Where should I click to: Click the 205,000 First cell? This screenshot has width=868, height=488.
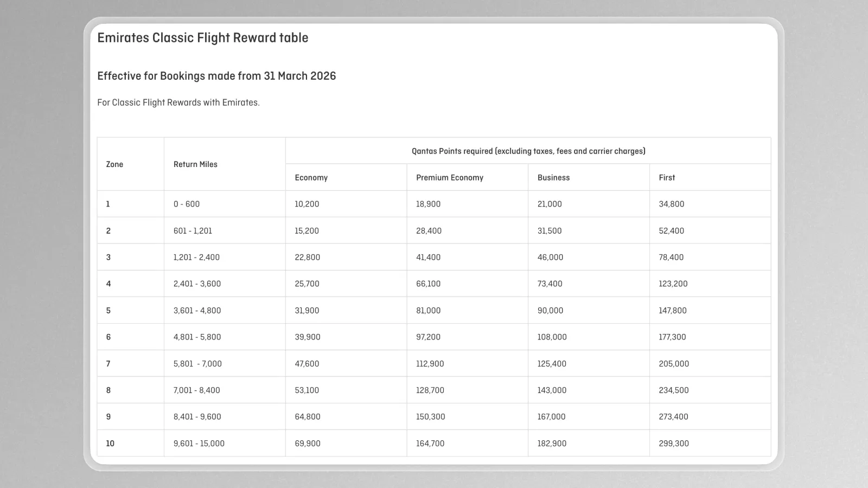710,363
